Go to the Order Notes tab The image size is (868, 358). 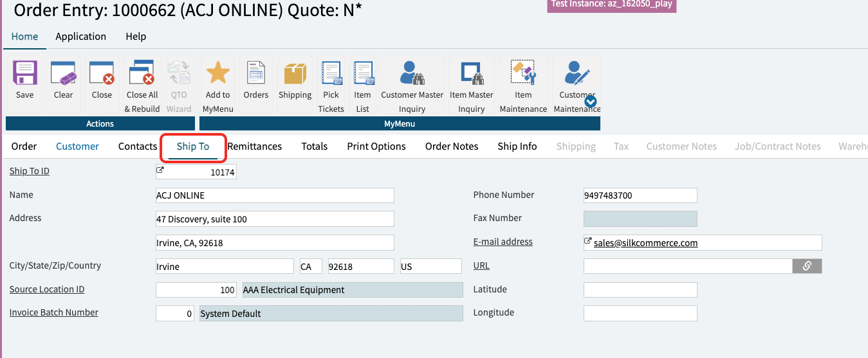(x=452, y=147)
